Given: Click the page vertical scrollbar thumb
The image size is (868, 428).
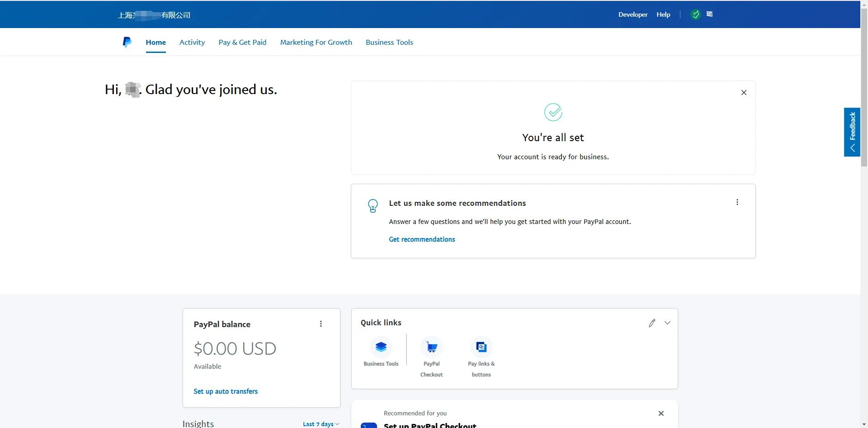Looking at the screenshot, I should (864, 88).
